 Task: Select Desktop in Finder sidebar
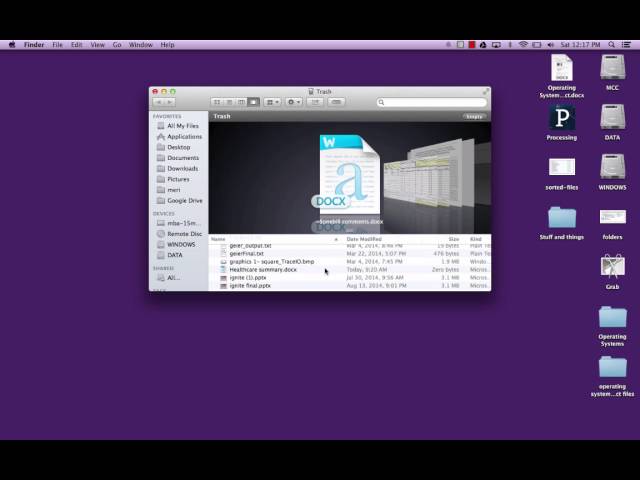point(174,147)
